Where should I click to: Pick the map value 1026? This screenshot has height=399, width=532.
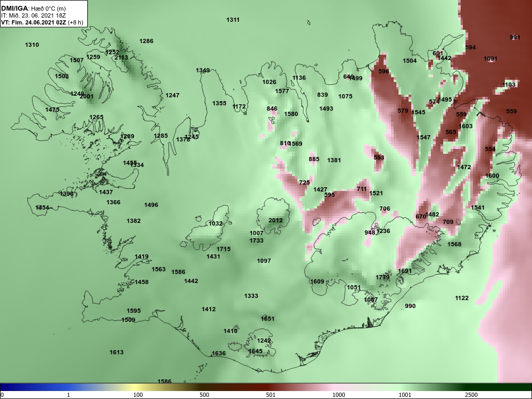(x=269, y=82)
